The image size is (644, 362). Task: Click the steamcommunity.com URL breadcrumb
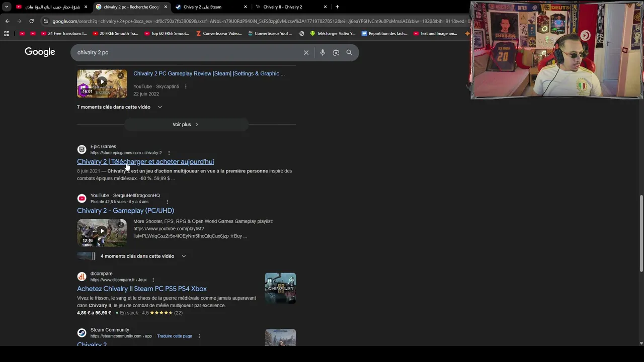coord(121,336)
